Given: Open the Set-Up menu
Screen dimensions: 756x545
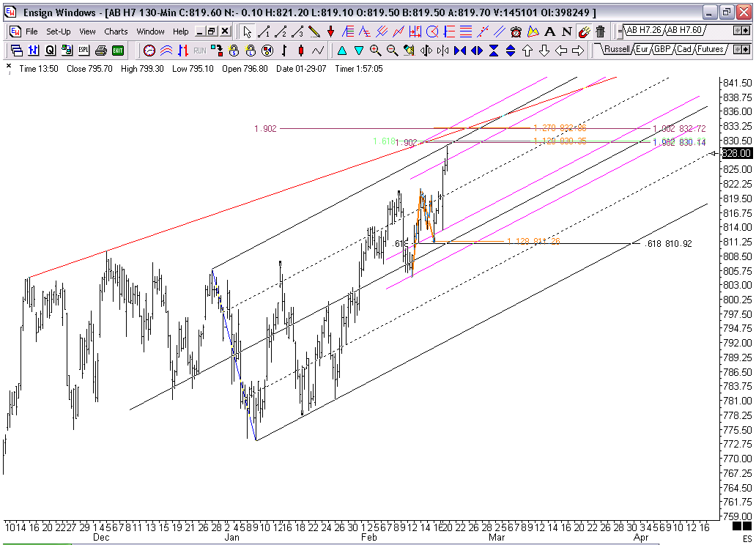Looking at the screenshot, I should [x=59, y=31].
